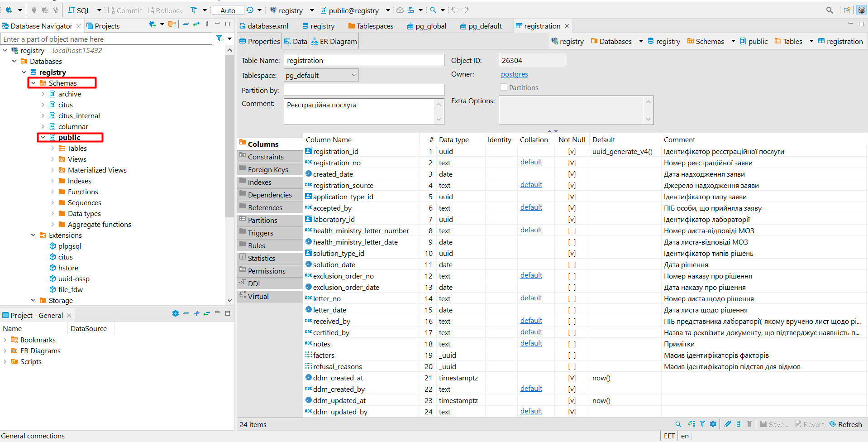Click the transaction mode icon next to Rollback
868x442 pixels.
[x=194, y=10]
